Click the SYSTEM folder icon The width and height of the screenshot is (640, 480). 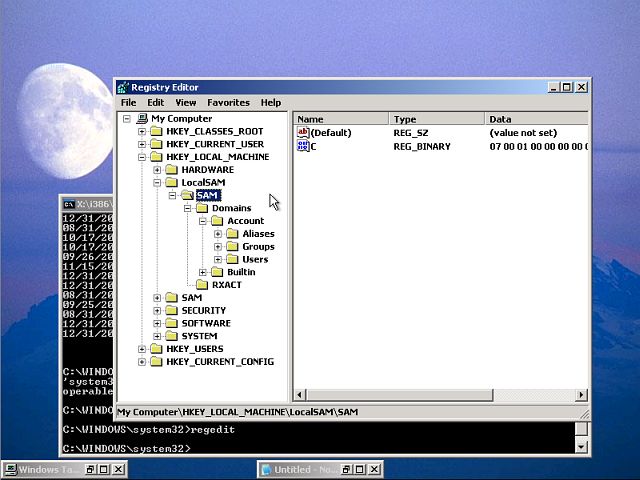171,336
